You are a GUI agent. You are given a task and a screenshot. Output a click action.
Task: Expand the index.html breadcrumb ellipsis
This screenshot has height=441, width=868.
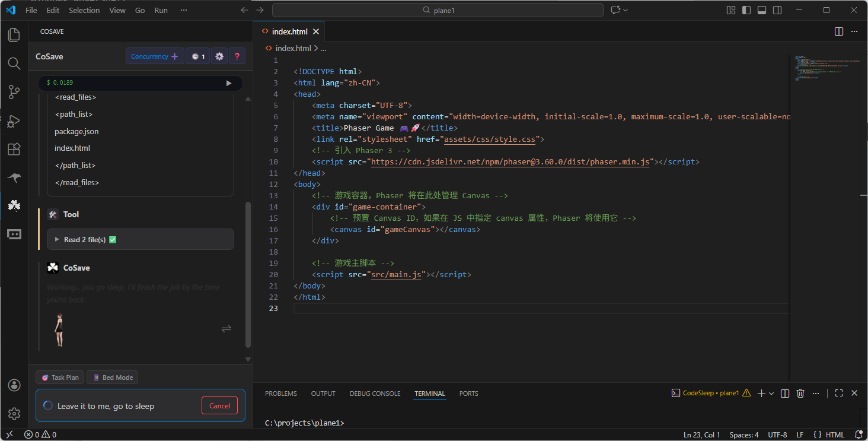(323, 48)
